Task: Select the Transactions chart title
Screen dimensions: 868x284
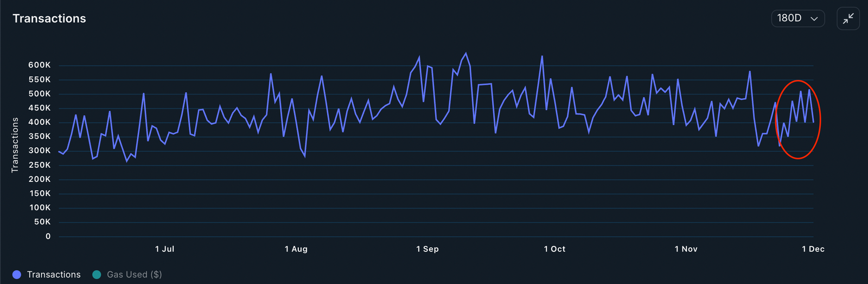Action: [x=49, y=18]
